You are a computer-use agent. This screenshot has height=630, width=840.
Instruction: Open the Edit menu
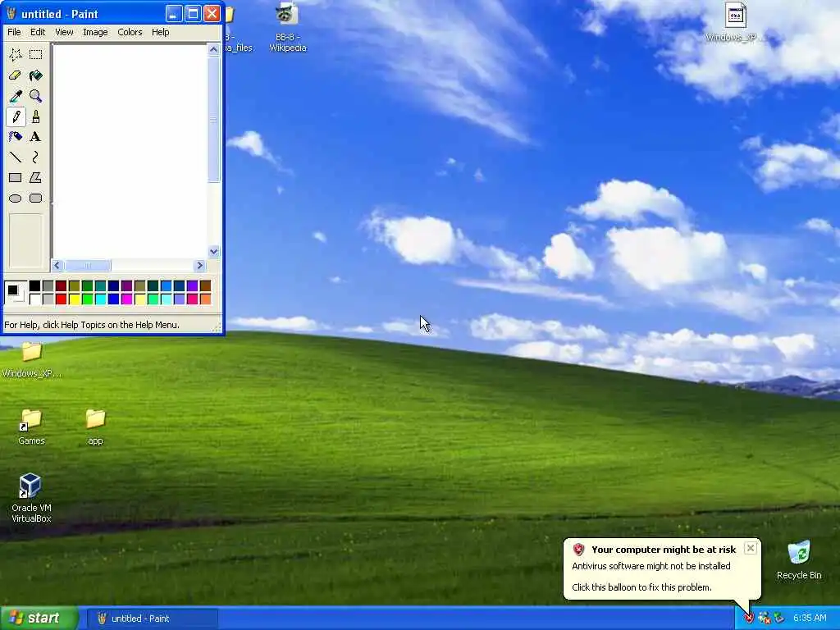tap(38, 32)
